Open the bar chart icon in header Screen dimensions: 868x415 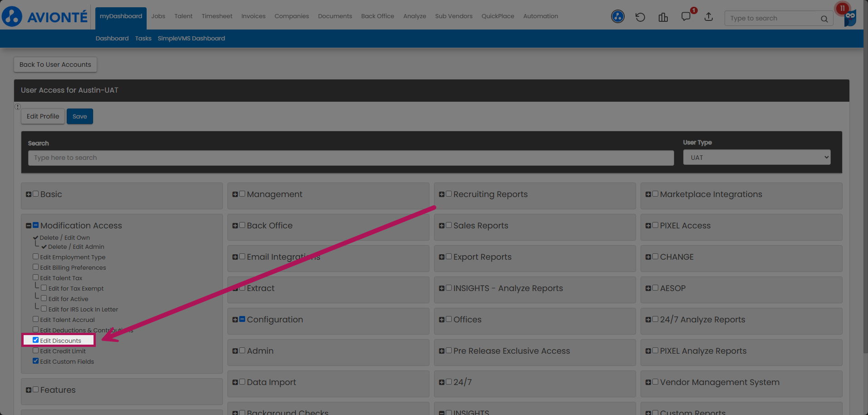663,17
